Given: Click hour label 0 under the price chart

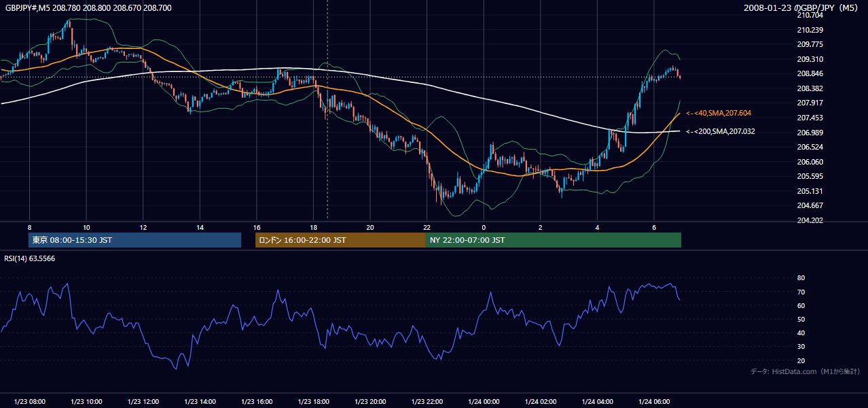Looking at the screenshot, I should (x=484, y=227).
